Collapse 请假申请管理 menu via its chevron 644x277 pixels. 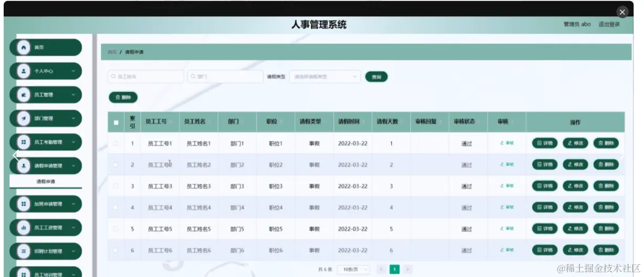point(73,165)
